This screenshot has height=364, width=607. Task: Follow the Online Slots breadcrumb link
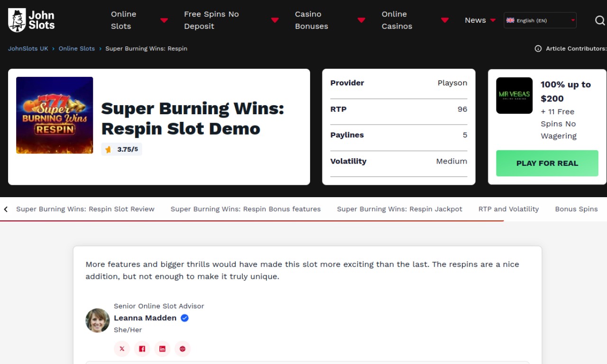[77, 48]
